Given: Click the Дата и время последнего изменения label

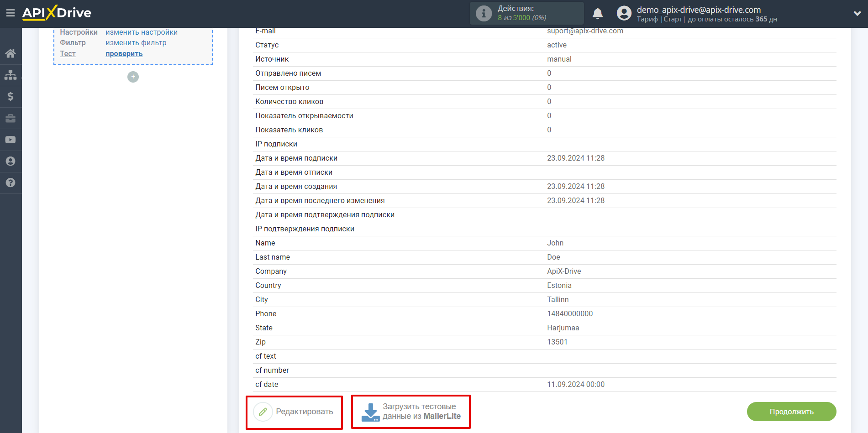Looking at the screenshot, I should pos(320,201).
